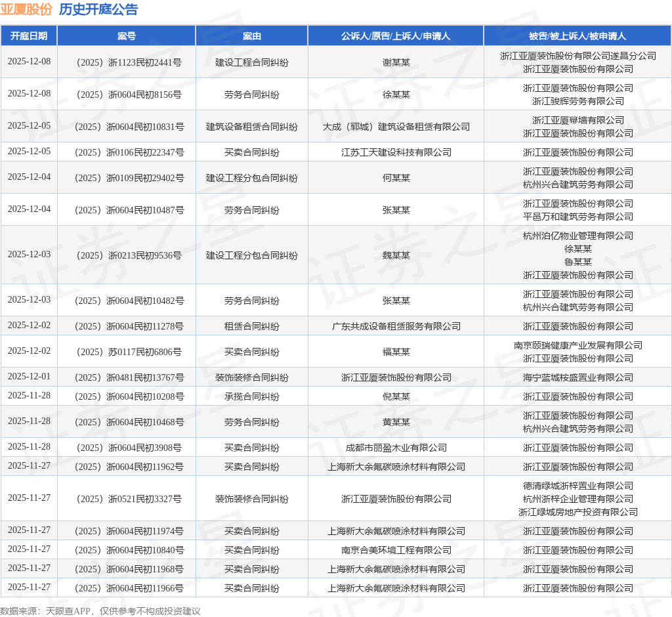Select the 案号 column header
The width and height of the screenshot is (672, 617).
point(127,36)
